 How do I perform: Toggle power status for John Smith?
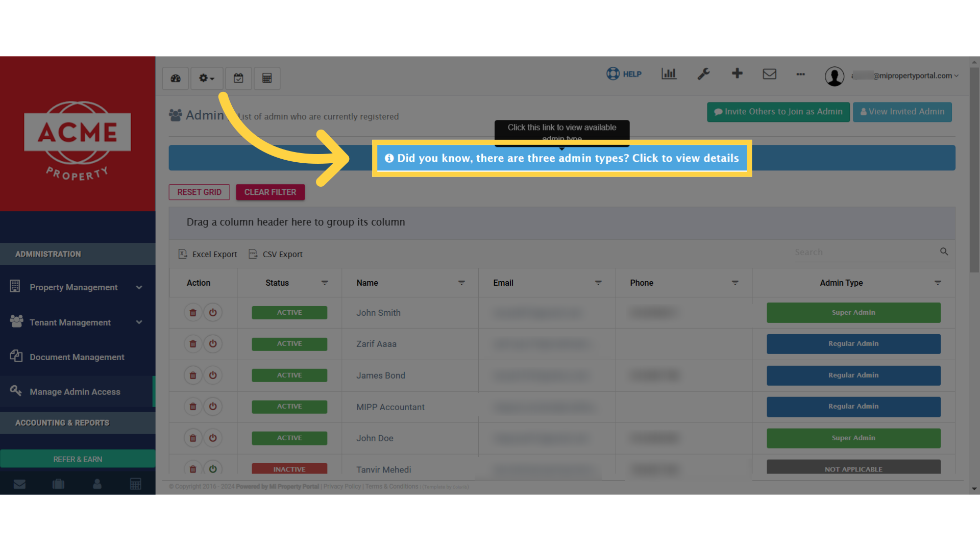coord(213,313)
